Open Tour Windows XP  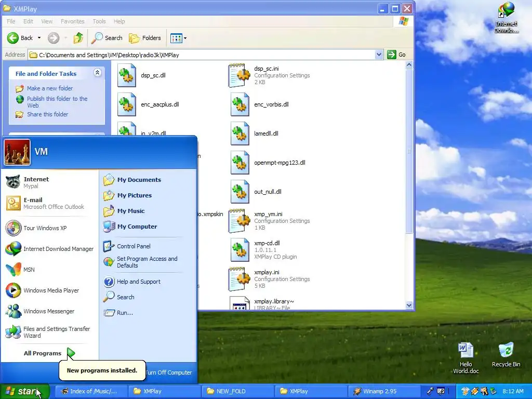click(x=49, y=228)
